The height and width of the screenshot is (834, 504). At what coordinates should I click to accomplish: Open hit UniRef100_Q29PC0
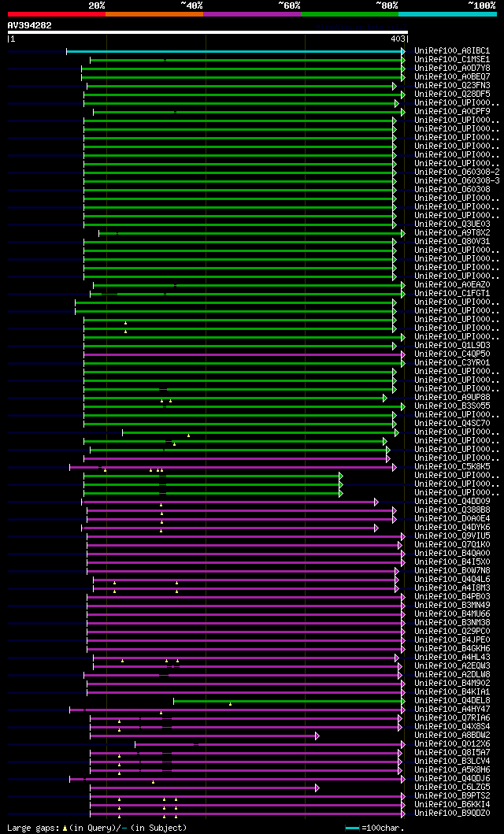pos(453,632)
